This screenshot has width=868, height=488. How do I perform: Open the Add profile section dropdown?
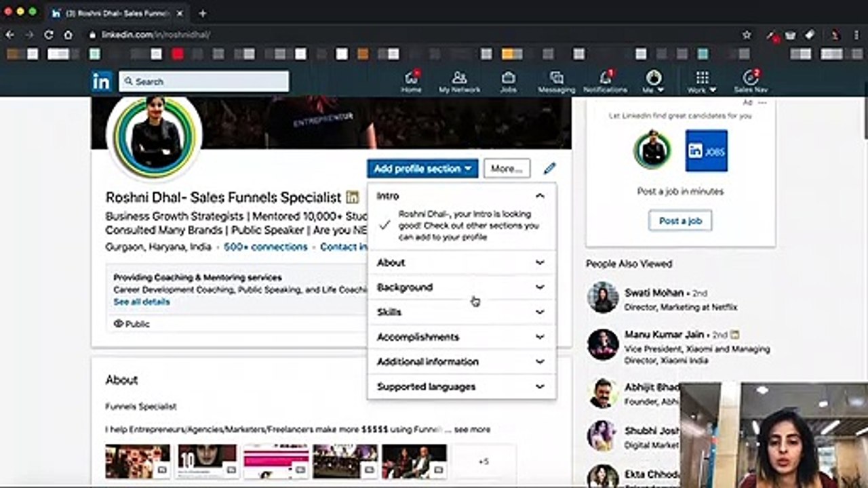422,169
